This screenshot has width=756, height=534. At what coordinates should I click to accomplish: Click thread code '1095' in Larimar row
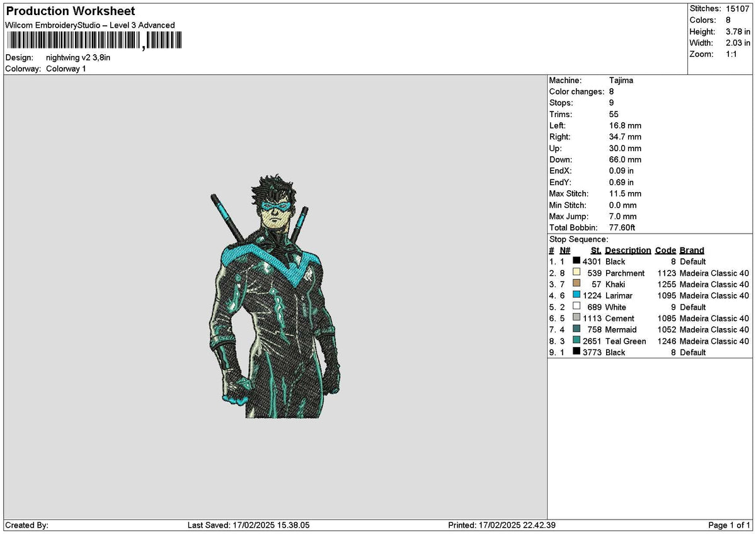click(x=667, y=295)
